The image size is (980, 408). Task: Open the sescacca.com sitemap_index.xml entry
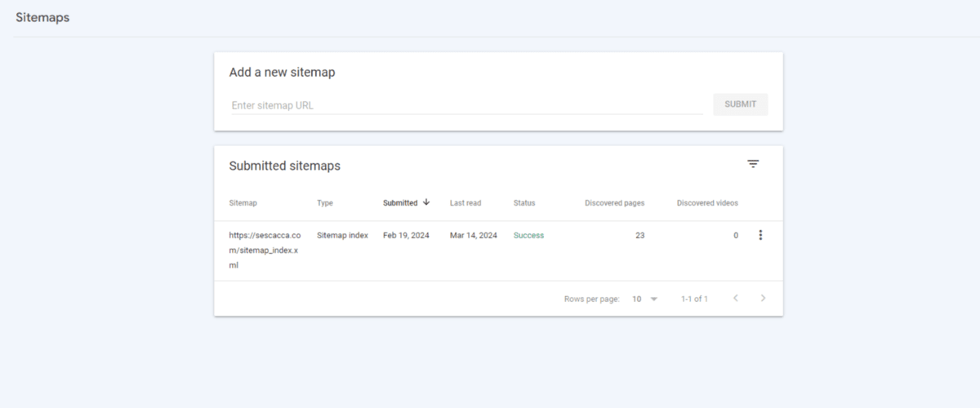[x=263, y=250]
